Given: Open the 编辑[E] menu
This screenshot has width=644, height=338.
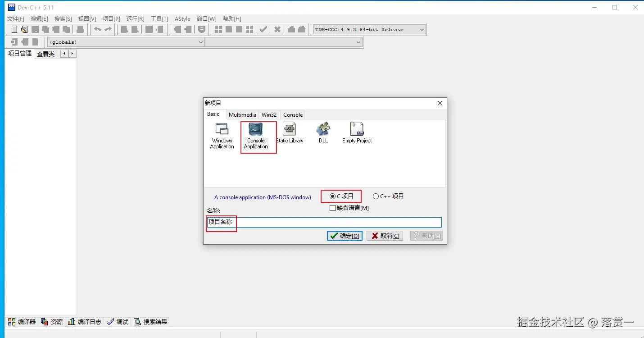Looking at the screenshot, I should (39, 18).
